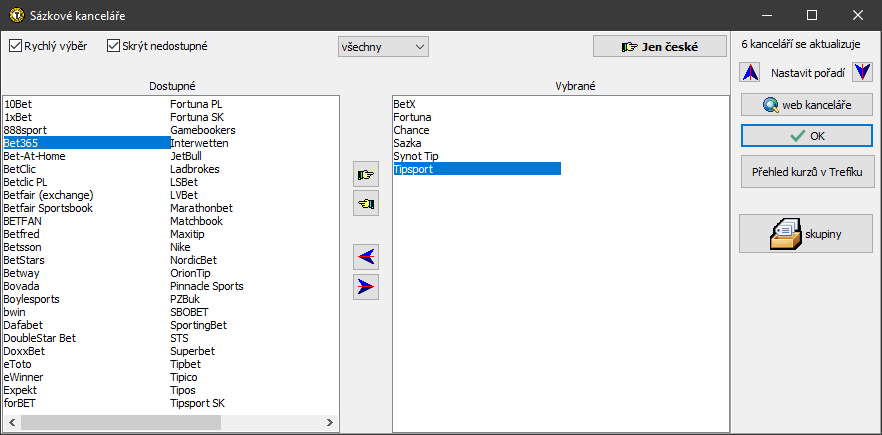The image size is (882, 435).
Task: Select Pinnacle Sports in available list
Action: click(206, 286)
